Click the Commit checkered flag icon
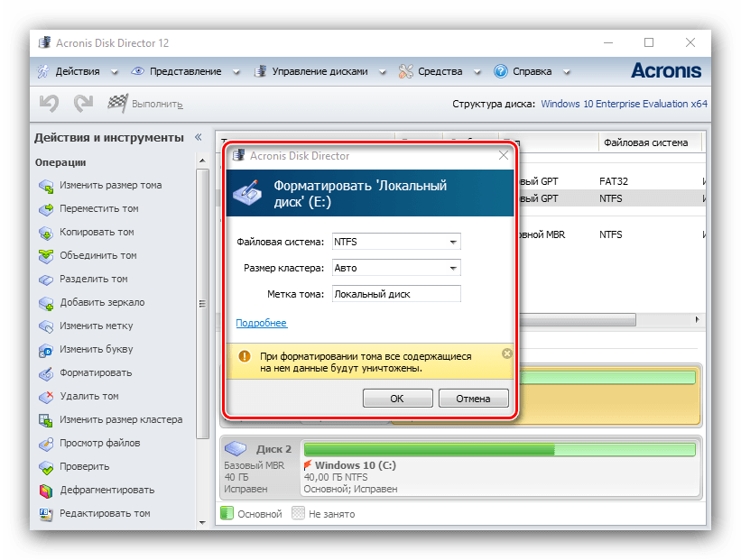Screen dimensions: 741x560 click(x=117, y=103)
